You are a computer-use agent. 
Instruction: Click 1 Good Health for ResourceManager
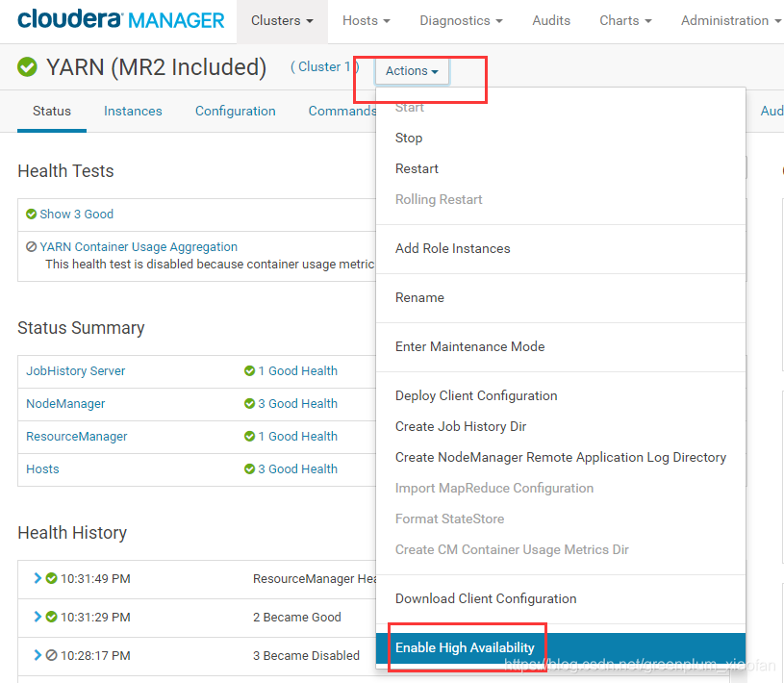[x=297, y=437]
